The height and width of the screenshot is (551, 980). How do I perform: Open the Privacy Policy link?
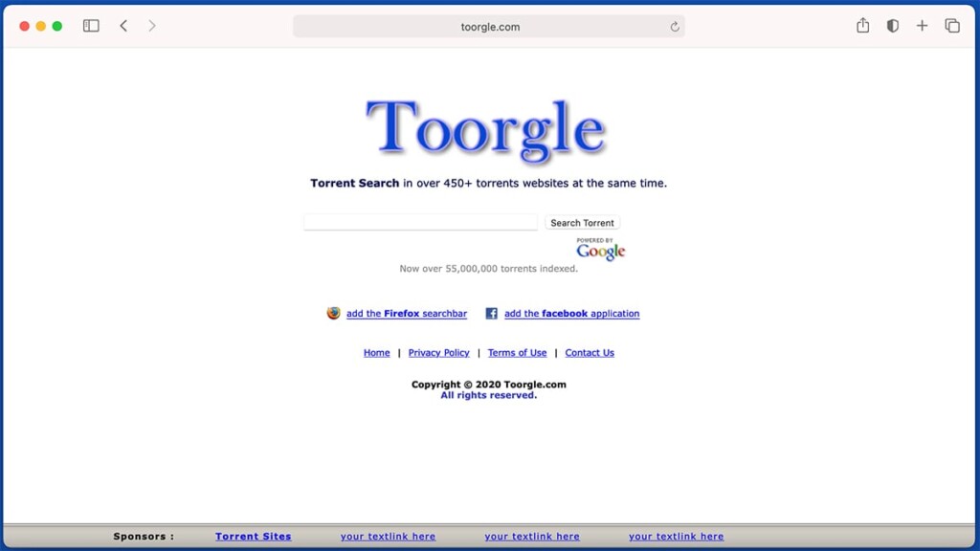pyautogui.click(x=438, y=353)
